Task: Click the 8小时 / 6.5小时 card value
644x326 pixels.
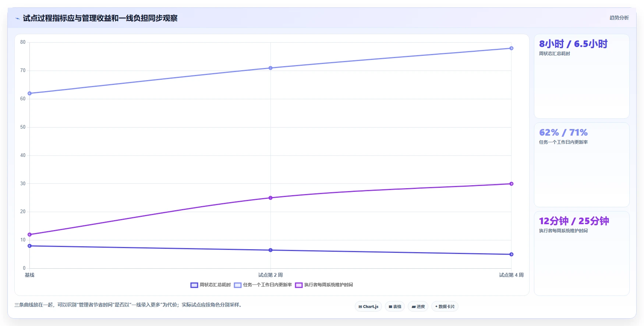Action: pyautogui.click(x=573, y=44)
